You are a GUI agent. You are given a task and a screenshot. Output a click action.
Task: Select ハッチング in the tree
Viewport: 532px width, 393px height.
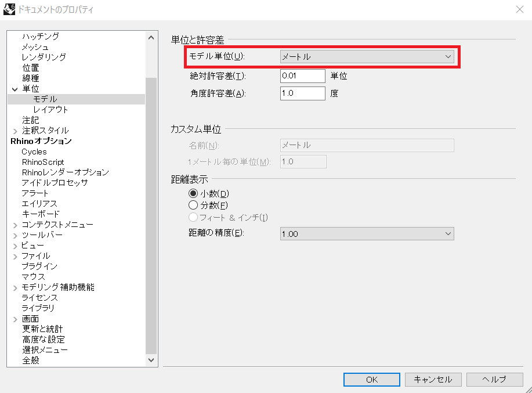(41, 37)
